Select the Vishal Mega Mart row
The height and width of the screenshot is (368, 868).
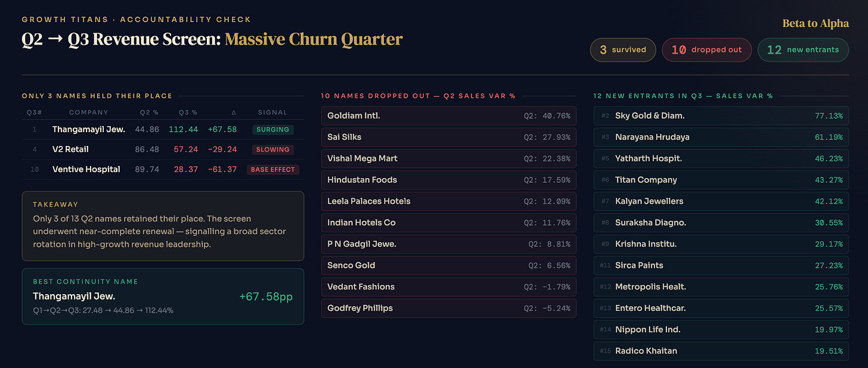pos(449,158)
